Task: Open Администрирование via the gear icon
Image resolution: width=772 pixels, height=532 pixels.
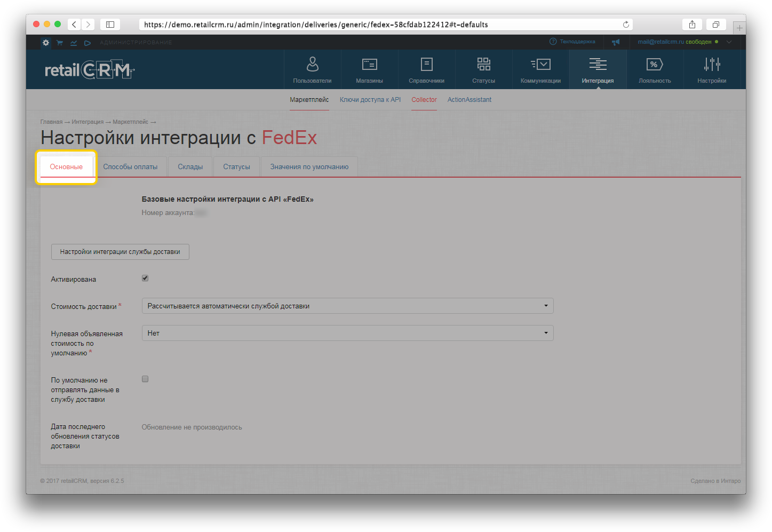Action: point(45,42)
